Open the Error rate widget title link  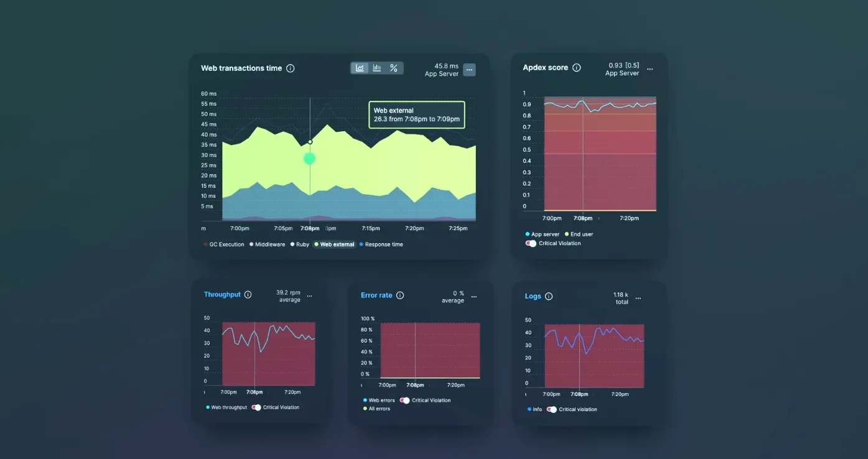pyautogui.click(x=376, y=295)
